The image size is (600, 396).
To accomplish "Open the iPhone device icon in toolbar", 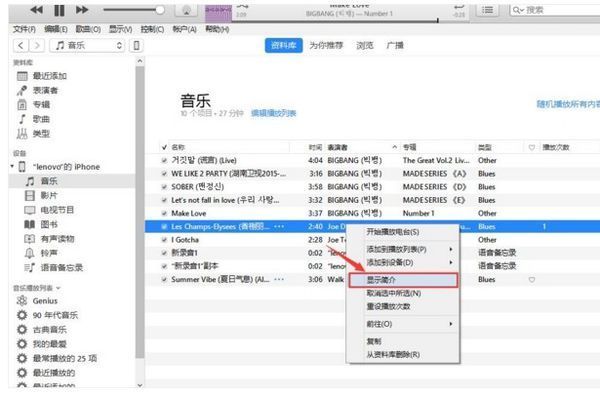I will coord(136,46).
